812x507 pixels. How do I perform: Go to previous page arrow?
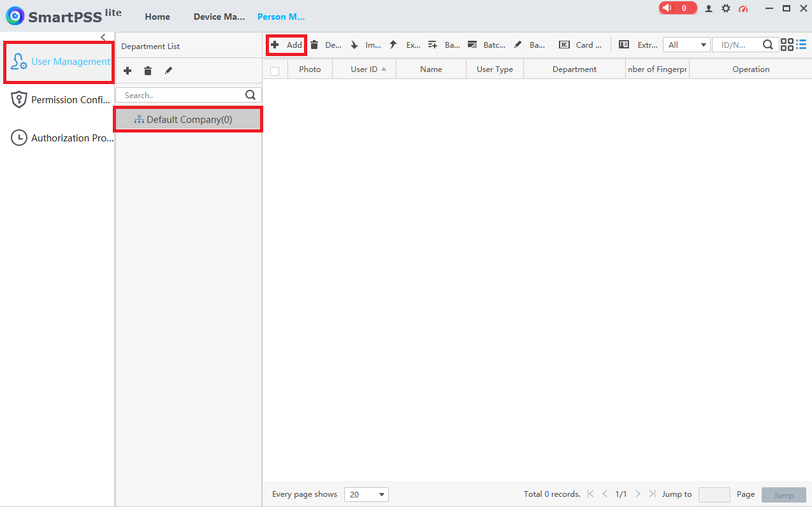click(x=605, y=494)
